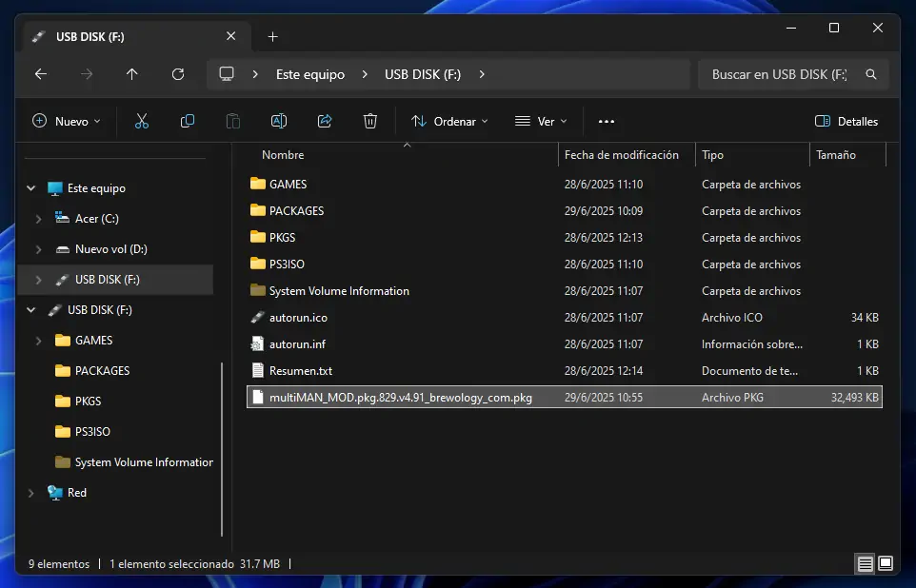Click USB DISK (F:) breadcrumb in address bar

pos(423,74)
